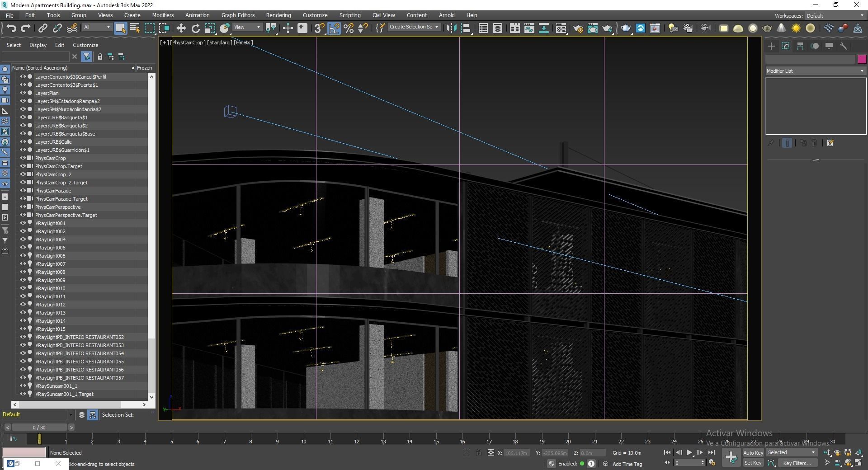This screenshot has height=470, width=868.
Task: Hide the PhysCamCrop object eye icon
Action: (23, 158)
